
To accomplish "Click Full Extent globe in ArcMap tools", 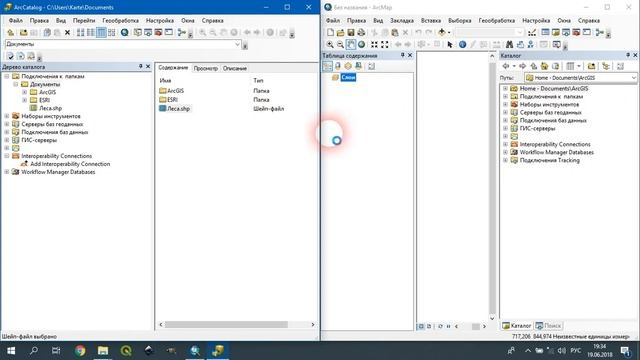I will [361, 44].
